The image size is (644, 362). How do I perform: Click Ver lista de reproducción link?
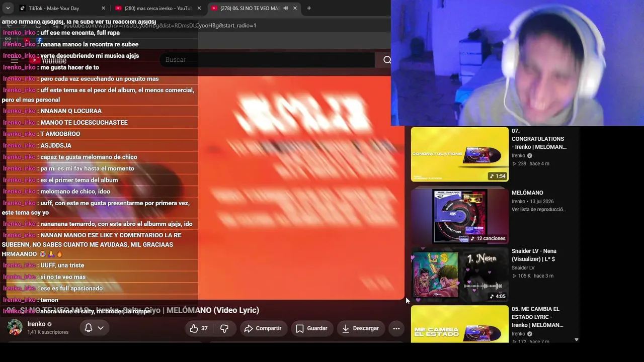[539, 209]
